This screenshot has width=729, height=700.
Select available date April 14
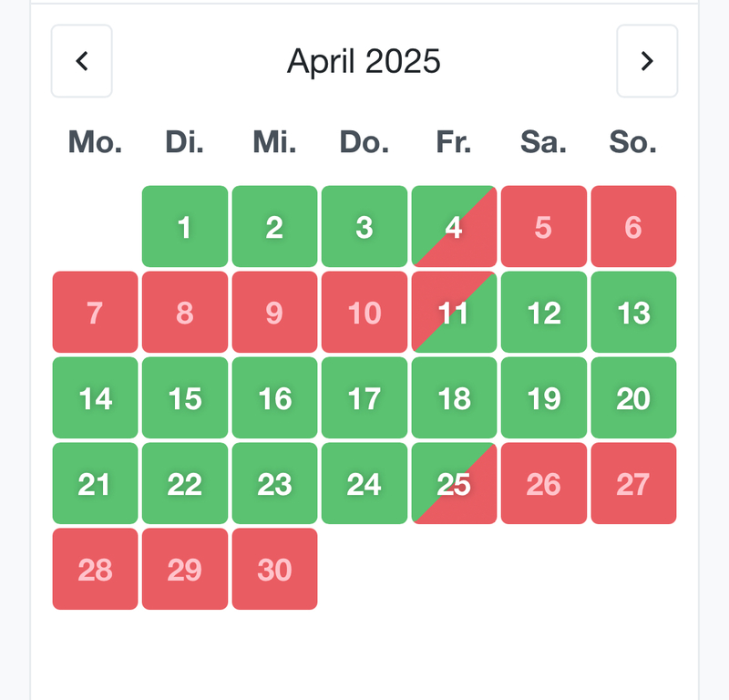96,398
